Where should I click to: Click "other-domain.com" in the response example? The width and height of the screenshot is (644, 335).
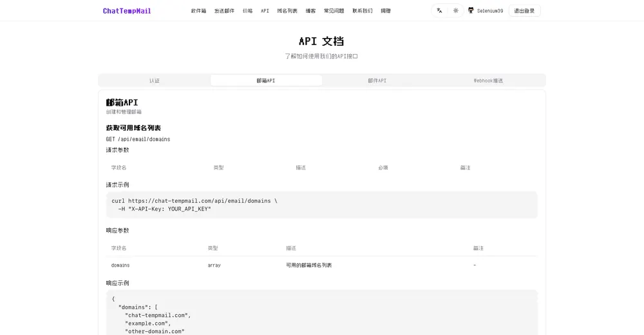[x=155, y=331]
